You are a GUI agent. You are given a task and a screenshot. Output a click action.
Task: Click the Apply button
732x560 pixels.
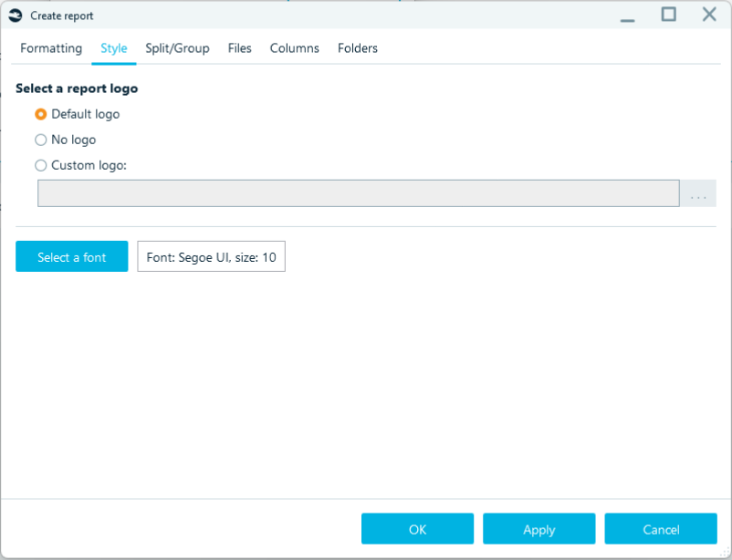(539, 529)
